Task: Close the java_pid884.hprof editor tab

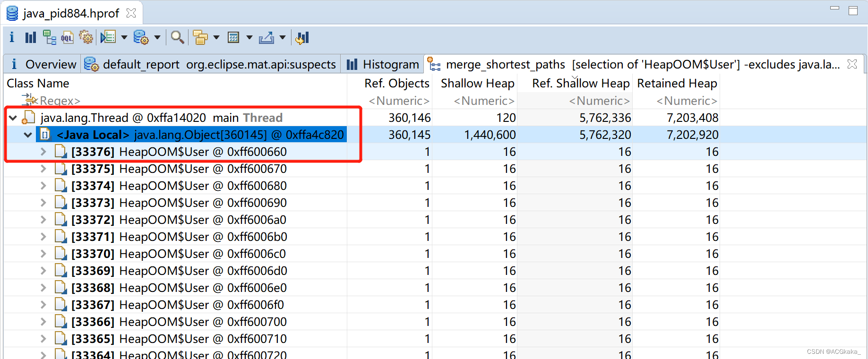Action: pos(131,13)
